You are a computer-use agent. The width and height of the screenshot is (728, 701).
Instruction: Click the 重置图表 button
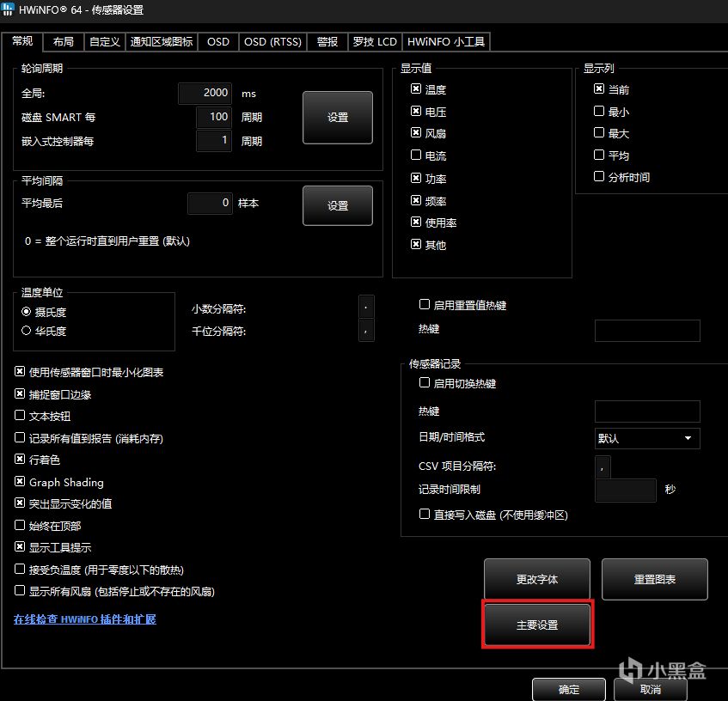655,580
